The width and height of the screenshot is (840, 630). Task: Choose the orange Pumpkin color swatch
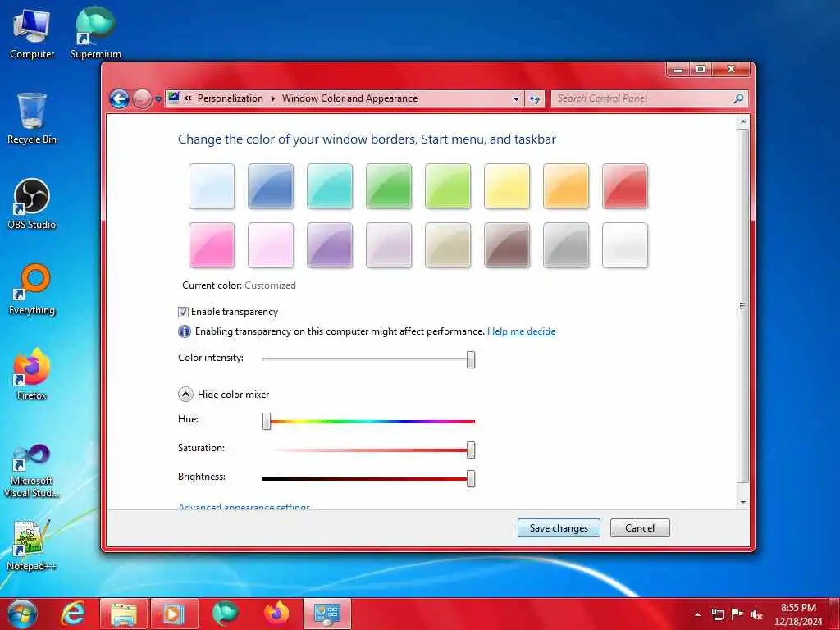566,186
